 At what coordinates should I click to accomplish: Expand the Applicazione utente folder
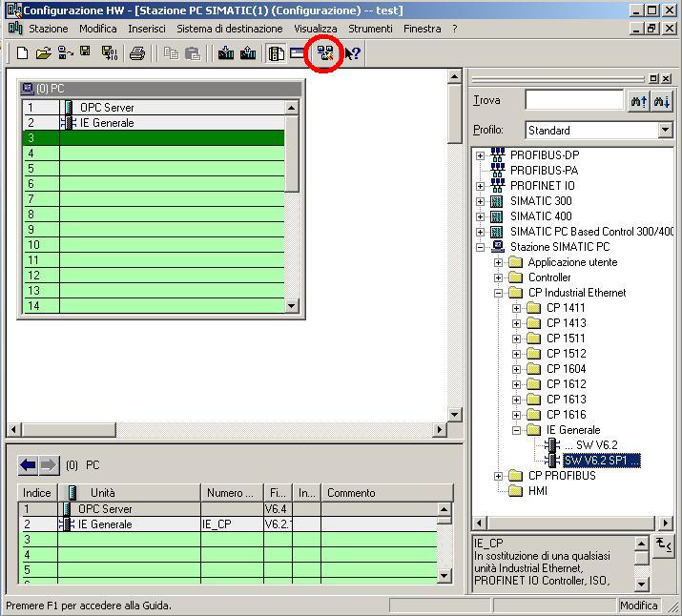pyautogui.click(x=499, y=262)
